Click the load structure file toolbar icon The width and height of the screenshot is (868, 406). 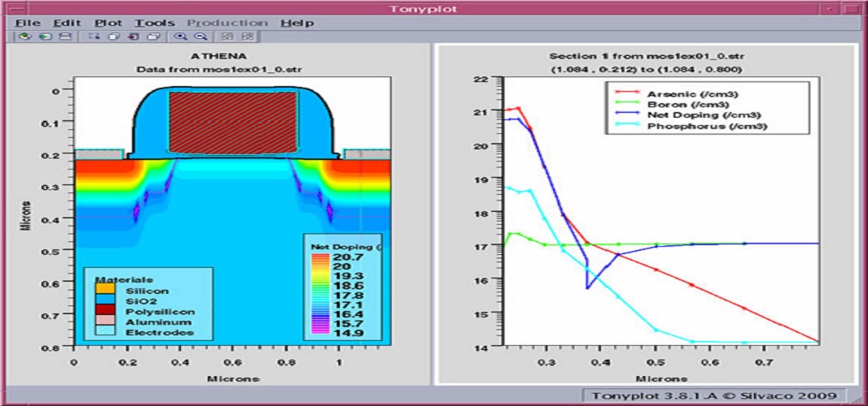pos(25,37)
